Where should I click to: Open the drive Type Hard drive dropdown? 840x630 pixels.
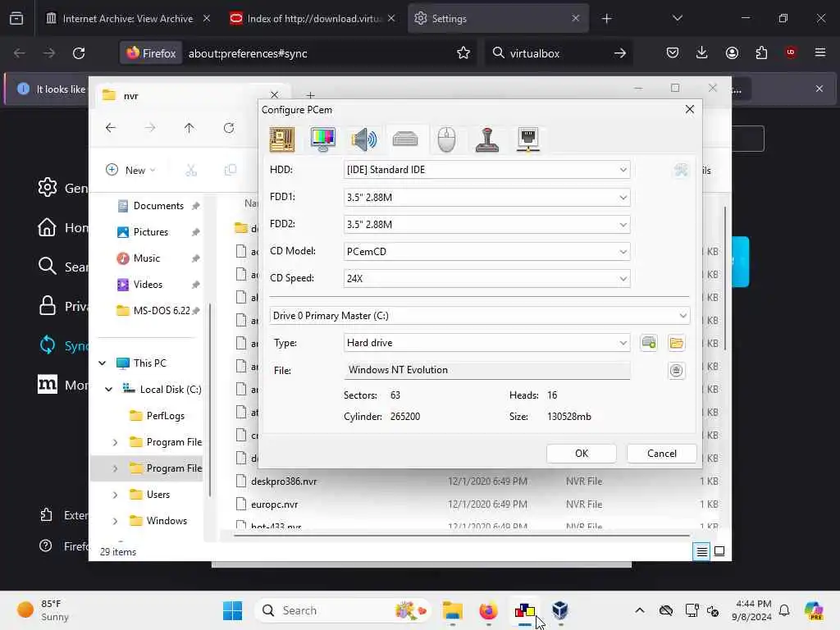(x=486, y=343)
